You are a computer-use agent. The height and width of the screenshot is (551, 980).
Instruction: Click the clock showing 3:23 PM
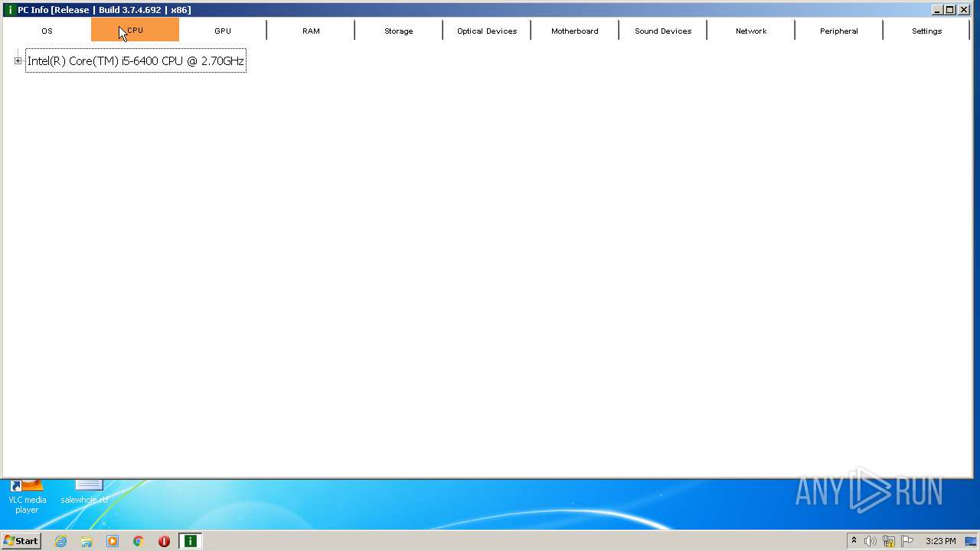940,541
